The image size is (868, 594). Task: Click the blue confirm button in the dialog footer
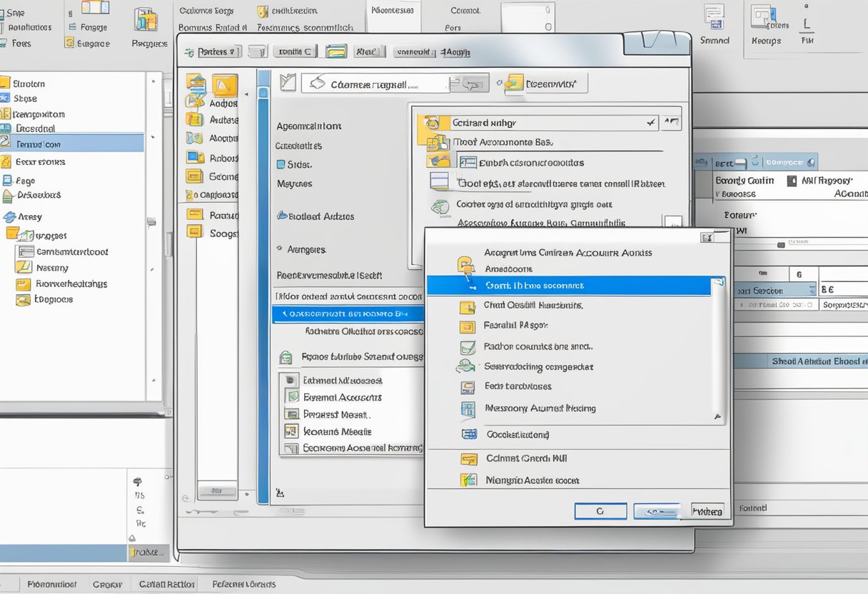click(657, 511)
